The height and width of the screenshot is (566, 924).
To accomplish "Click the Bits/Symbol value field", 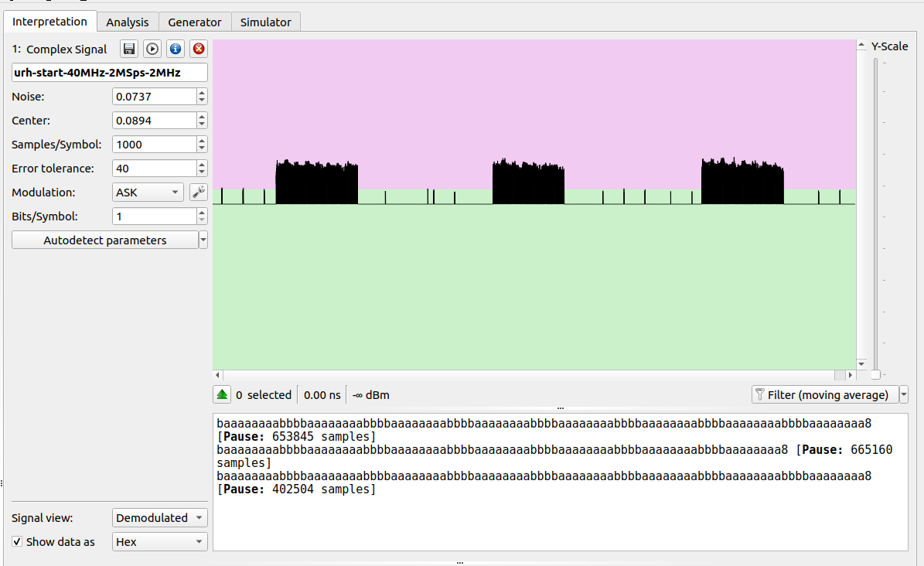I will pyautogui.click(x=155, y=217).
